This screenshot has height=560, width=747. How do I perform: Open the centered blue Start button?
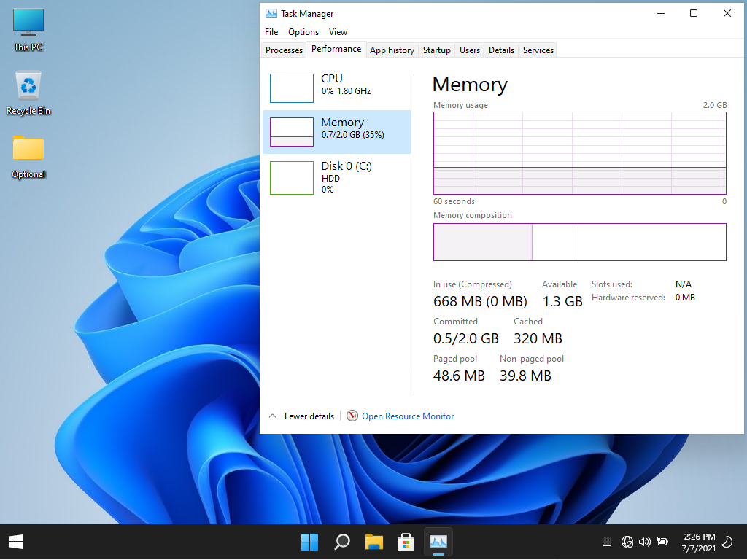tap(309, 542)
